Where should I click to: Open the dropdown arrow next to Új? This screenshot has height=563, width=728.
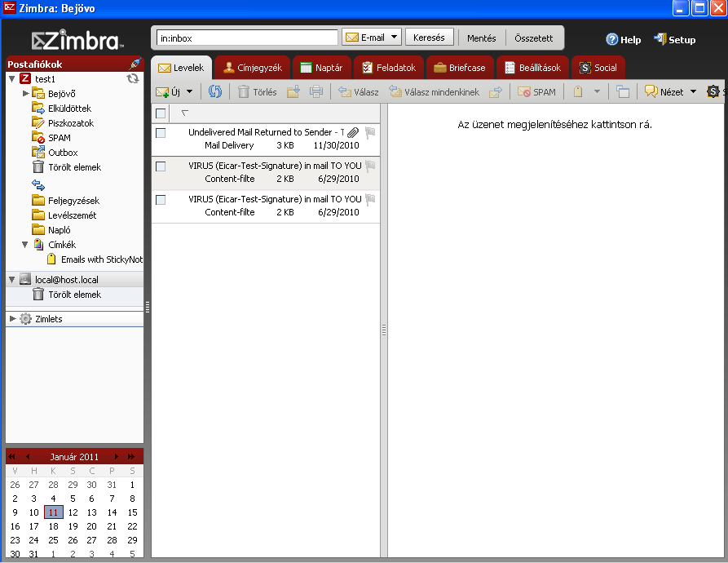(x=189, y=92)
